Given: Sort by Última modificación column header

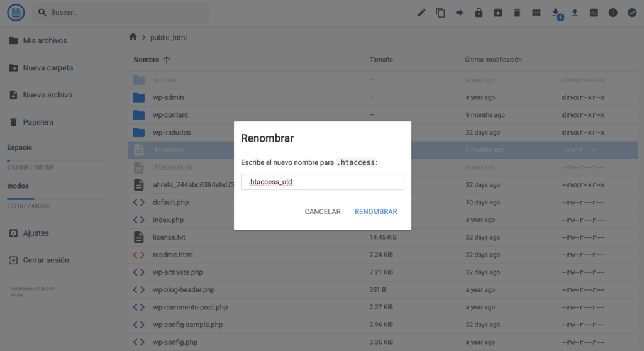Looking at the screenshot, I should point(493,60).
